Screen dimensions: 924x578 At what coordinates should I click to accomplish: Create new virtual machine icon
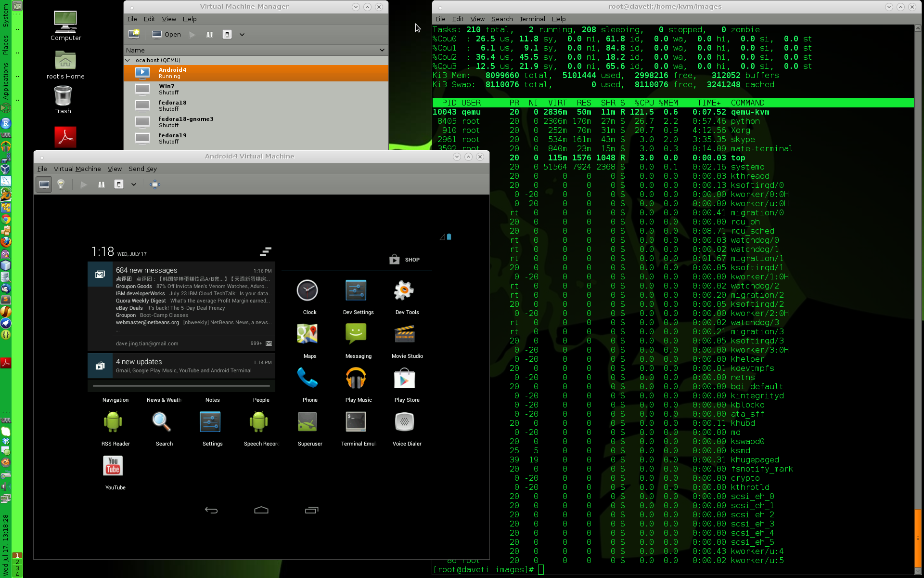pyautogui.click(x=134, y=34)
